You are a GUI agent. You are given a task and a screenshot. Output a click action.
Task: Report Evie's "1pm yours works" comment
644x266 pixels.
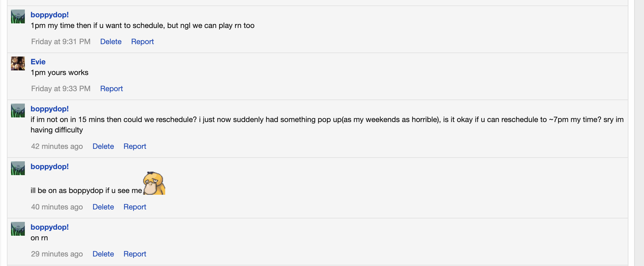pos(111,89)
